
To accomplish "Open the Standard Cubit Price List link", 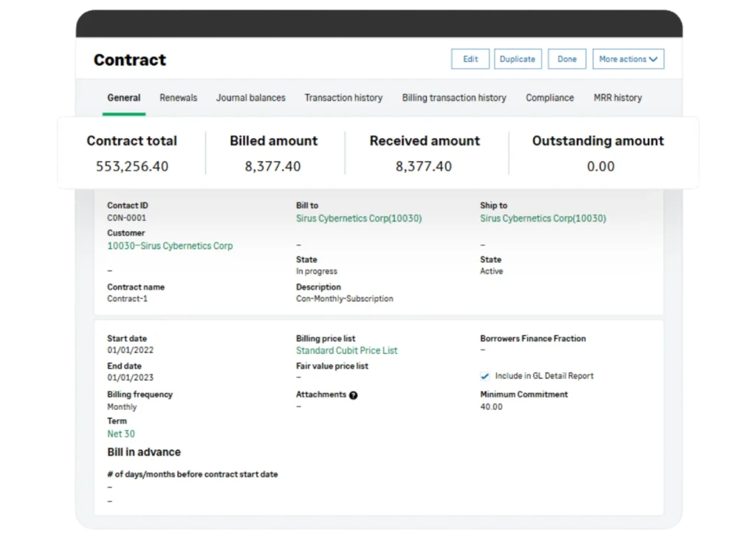I will (x=347, y=351).
